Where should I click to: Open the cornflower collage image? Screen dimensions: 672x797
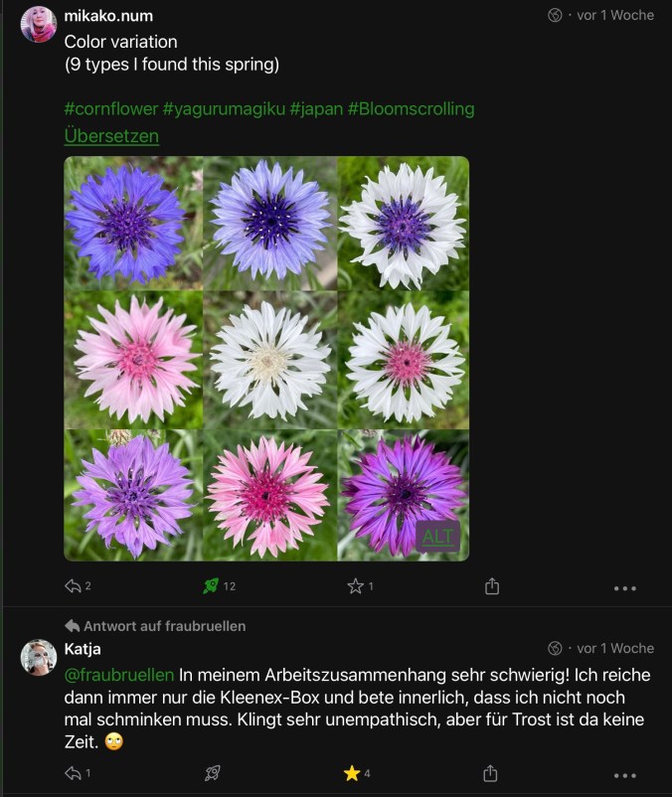click(266, 358)
